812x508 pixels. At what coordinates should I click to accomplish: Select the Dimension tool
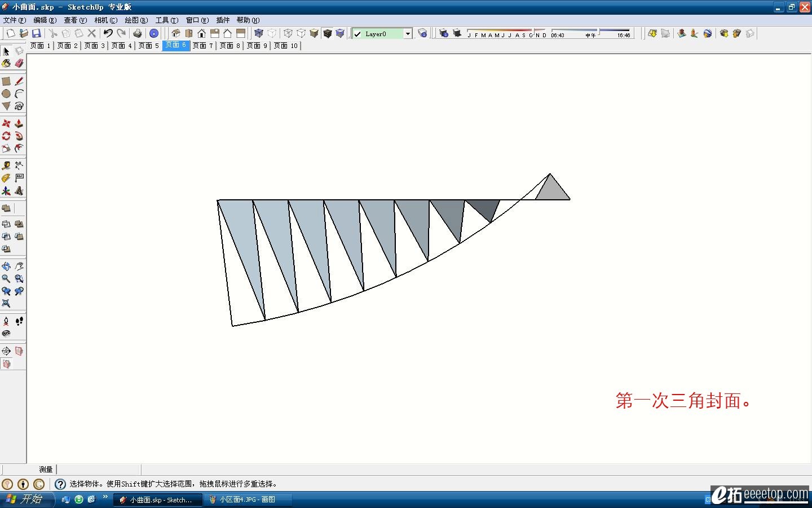pos(19,166)
